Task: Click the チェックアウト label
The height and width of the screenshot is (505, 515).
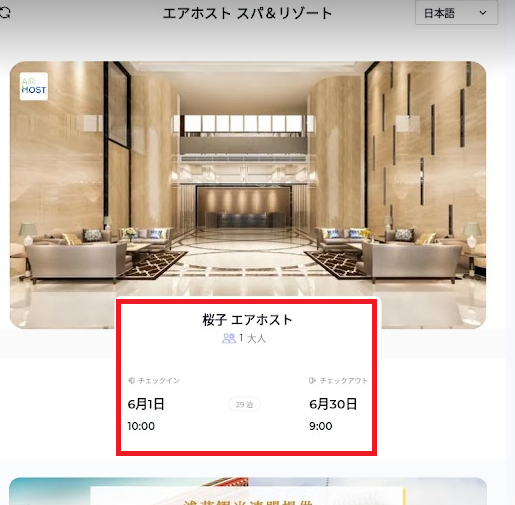Action: [x=344, y=380]
